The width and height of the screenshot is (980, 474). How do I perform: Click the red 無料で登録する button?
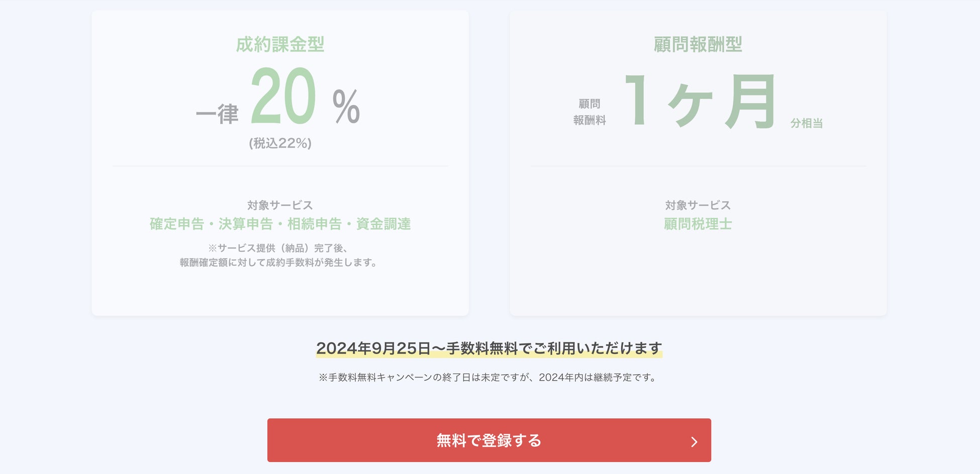click(489, 440)
